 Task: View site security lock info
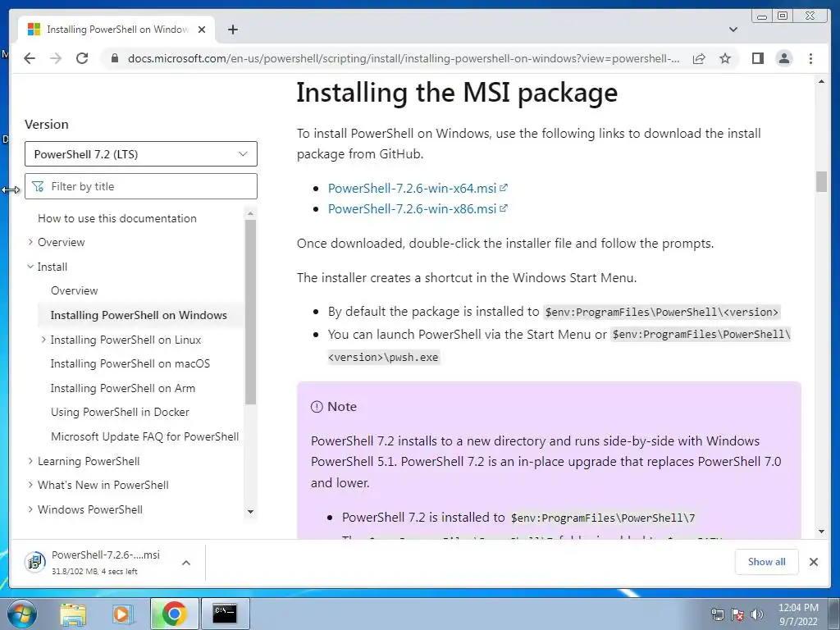[114, 58]
